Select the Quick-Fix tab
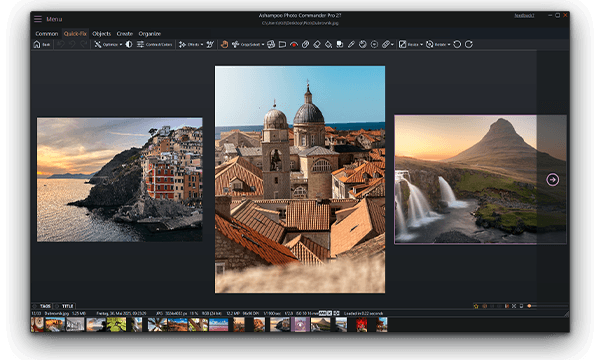This screenshot has height=360, width=600. 75,34
